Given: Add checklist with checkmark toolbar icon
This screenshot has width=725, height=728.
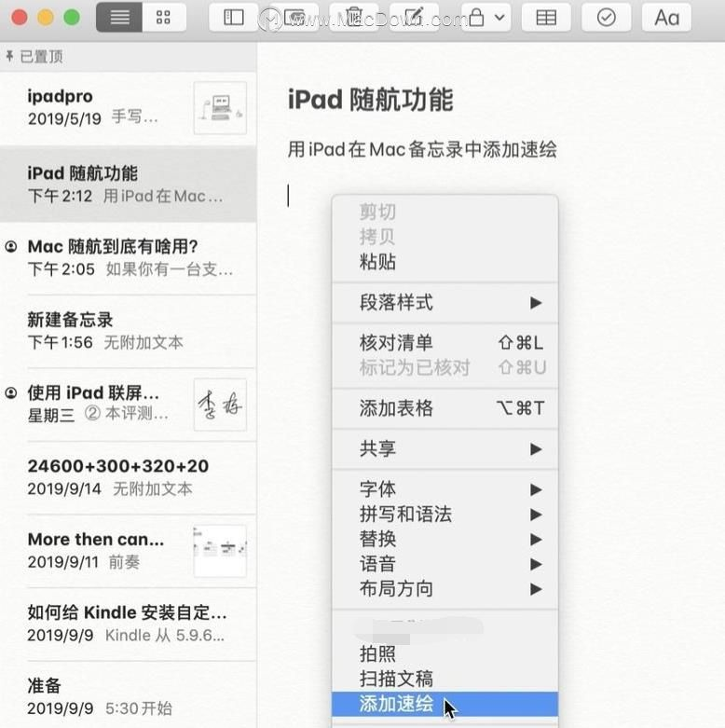Looking at the screenshot, I should (x=606, y=18).
